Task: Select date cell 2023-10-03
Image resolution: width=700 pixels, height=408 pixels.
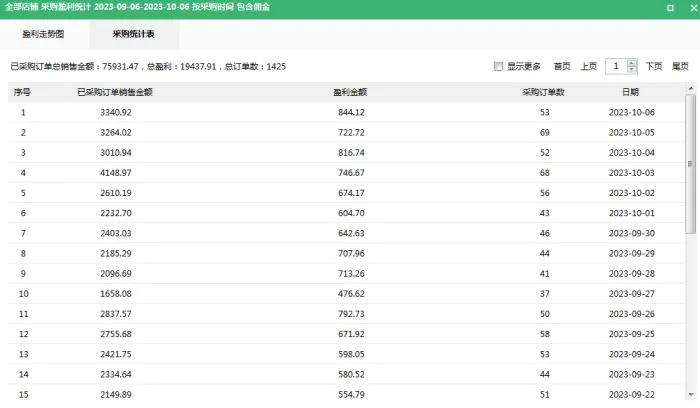Action: (x=632, y=173)
